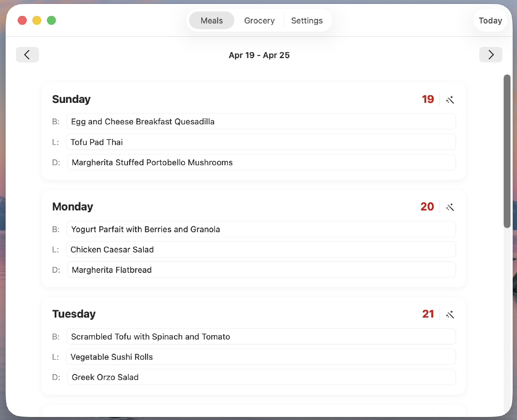
Task: Edit Sunday lunch Tofu Pad Thai field
Action: pyautogui.click(x=261, y=142)
